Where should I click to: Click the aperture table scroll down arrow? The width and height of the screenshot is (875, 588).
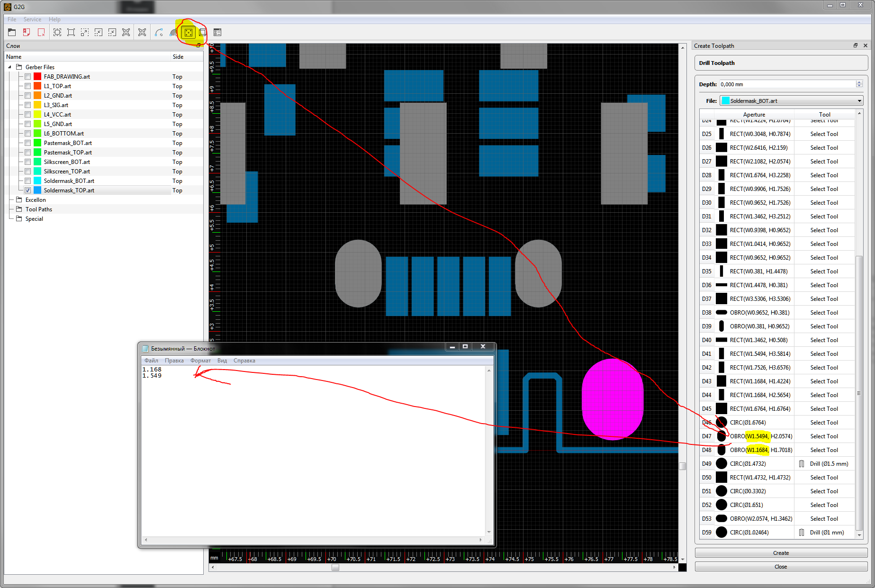coord(859,535)
